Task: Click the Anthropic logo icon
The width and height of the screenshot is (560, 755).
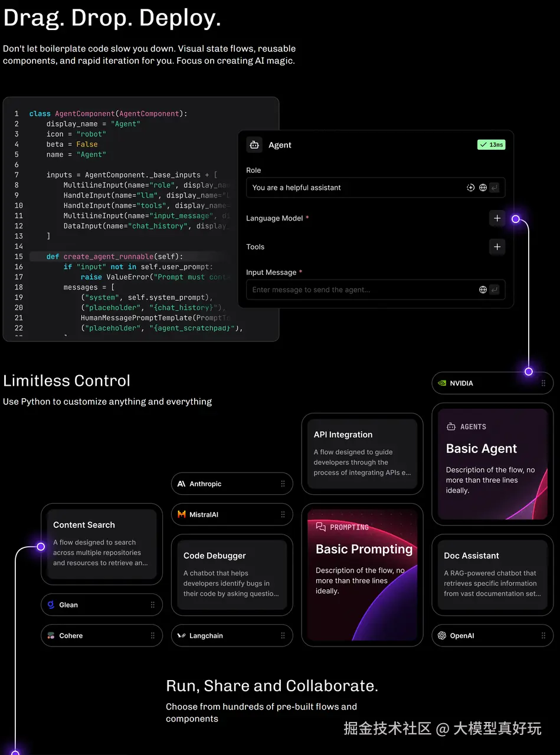Action: (181, 484)
